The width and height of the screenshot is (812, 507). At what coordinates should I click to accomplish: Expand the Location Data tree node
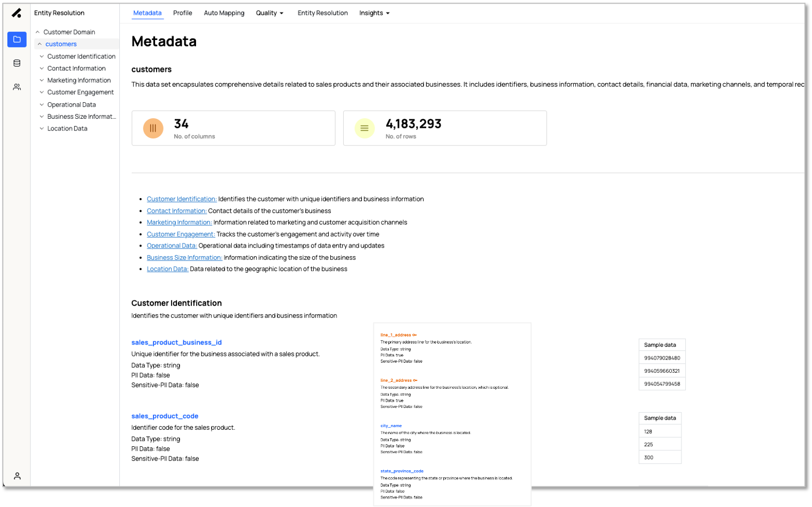pyautogui.click(x=42, y=128)
